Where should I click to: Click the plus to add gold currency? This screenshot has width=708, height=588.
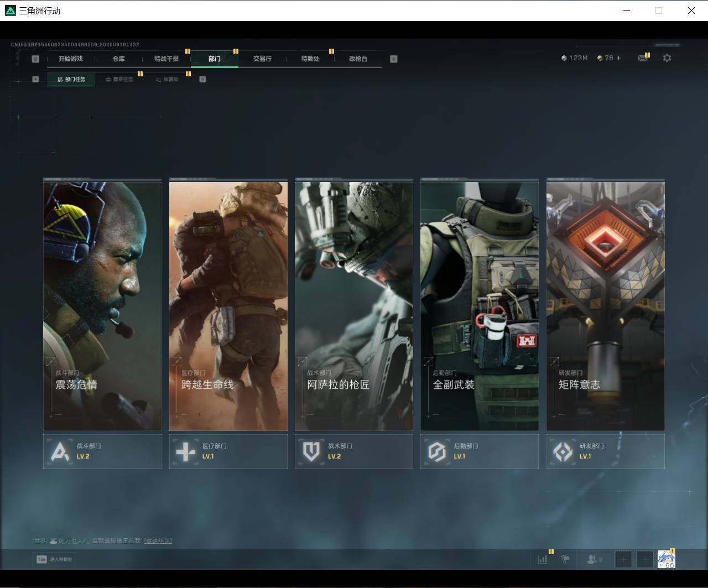618,58
